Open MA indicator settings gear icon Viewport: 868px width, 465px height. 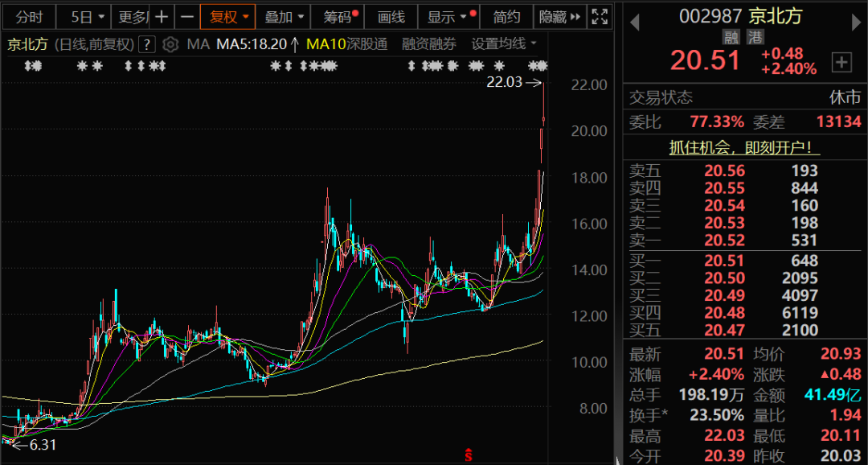point(170,44)
